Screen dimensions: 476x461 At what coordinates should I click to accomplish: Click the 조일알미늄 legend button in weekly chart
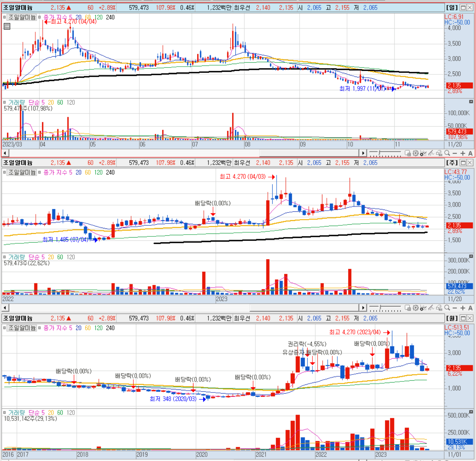tap(22, 172)
